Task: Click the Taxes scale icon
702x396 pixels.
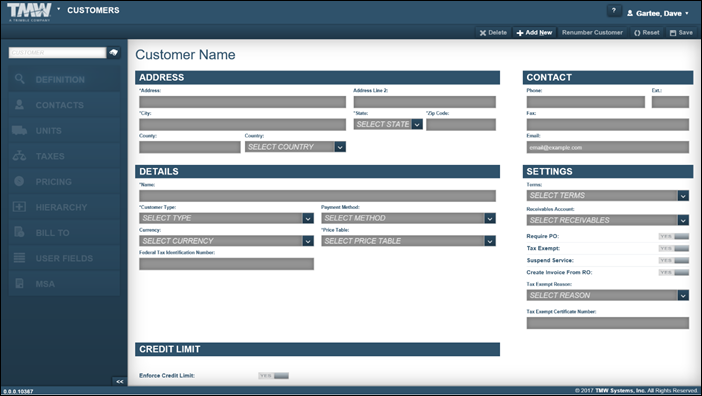Action: 19,156
